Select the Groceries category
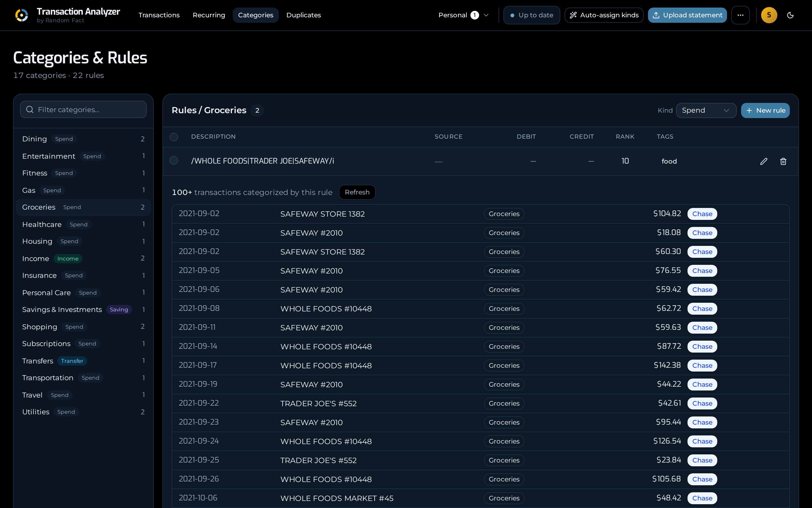This screenshot has height=508, width=812. (83, 207)
